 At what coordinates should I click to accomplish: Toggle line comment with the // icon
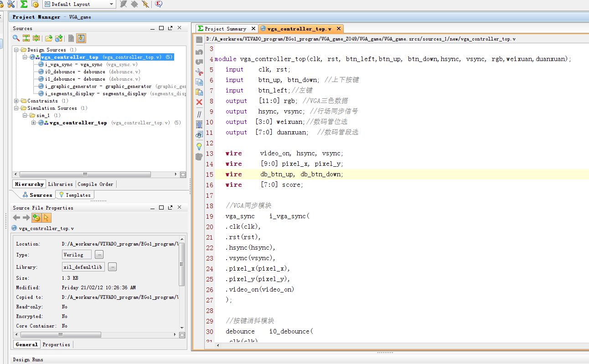point(199,114)
